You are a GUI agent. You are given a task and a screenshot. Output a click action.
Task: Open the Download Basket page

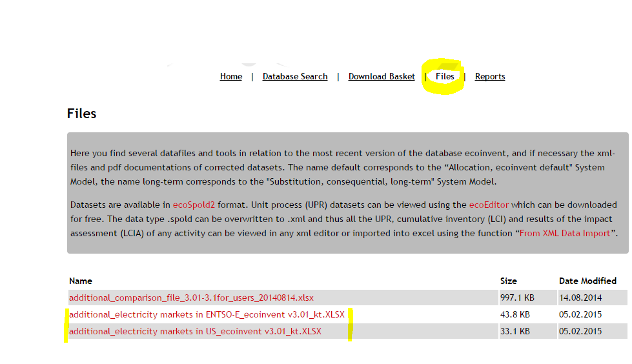tap(382, 76)
